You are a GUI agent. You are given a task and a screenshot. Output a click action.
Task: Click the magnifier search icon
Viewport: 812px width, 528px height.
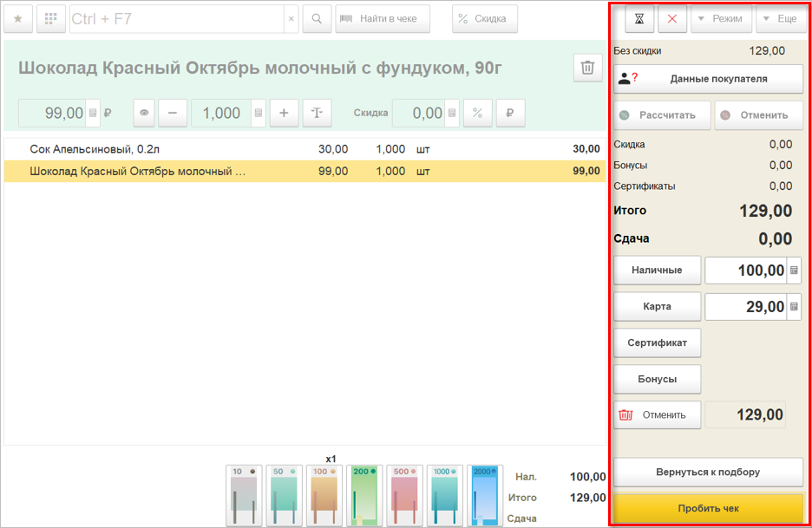[318, 18]
